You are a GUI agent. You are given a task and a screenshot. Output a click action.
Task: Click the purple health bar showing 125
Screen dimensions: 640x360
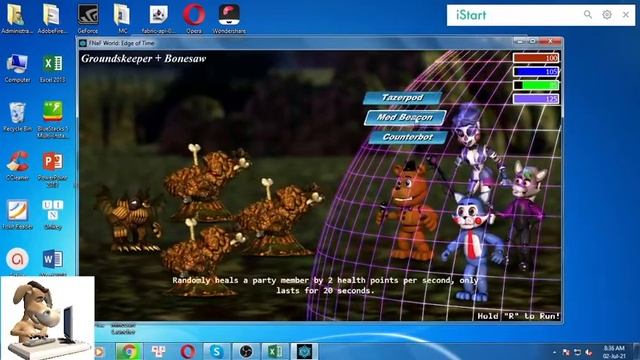point(536,99)
